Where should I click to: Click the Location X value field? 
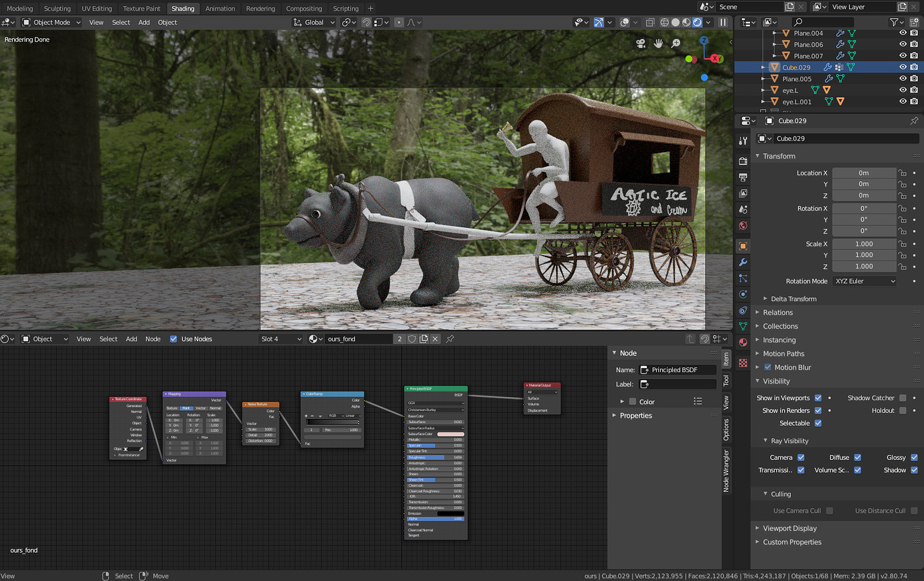click(864, 173)
